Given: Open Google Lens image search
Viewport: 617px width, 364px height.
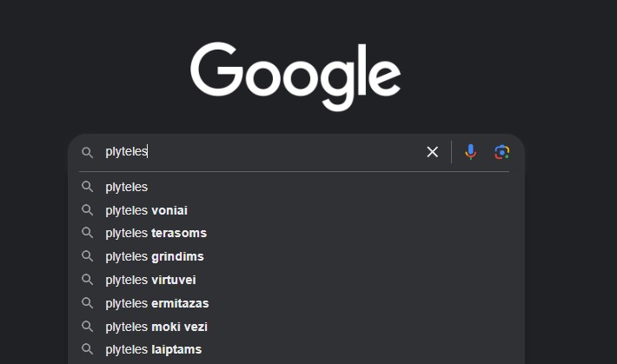Looking at the screenshot, I should pyautogui.click(x=501, y=152).
